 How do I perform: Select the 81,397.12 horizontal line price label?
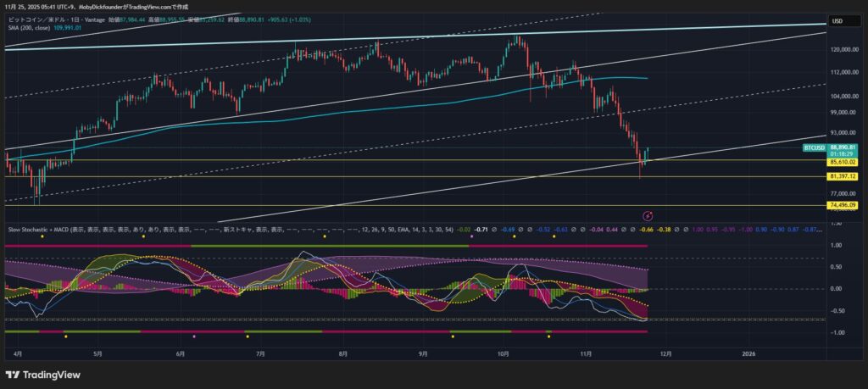[x=841, y=176]
